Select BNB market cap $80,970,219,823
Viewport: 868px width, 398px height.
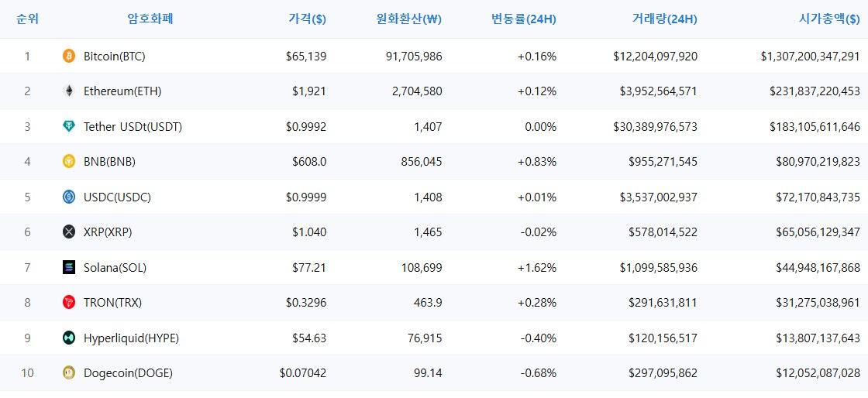(x=818, y=161)
